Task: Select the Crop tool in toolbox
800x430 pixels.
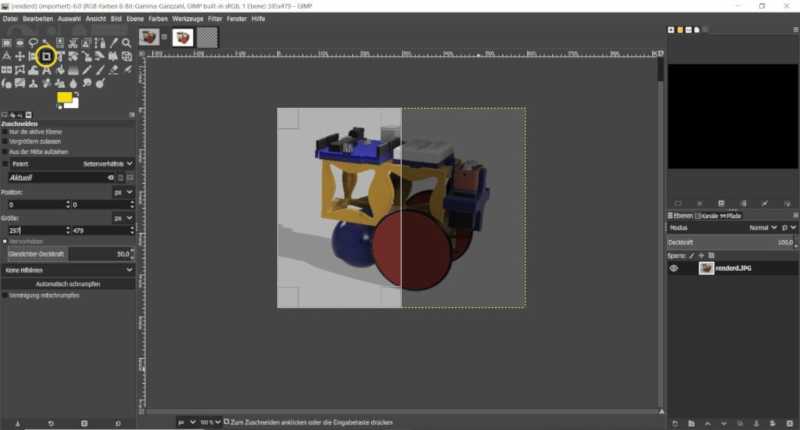Action: pos(46,56)
